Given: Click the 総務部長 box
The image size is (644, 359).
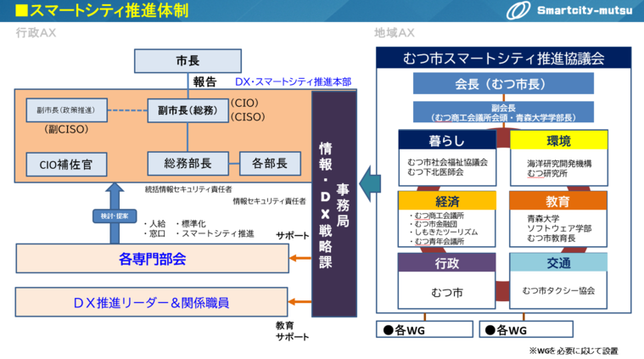Looking at the screenshot, I should click(188, 164).
